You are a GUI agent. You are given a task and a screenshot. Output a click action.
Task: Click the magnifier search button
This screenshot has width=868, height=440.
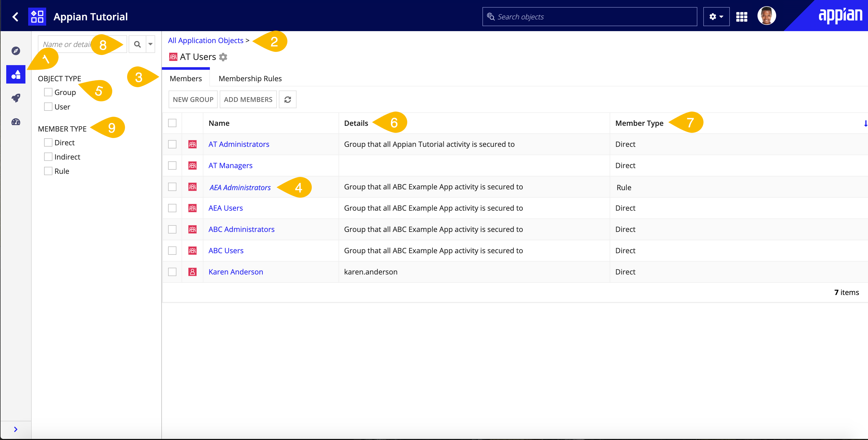coord(137,44)
